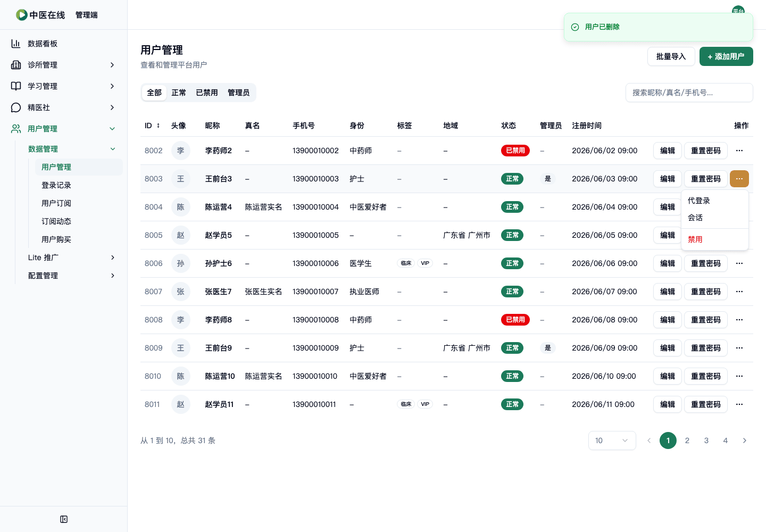Choose 代登录 from the dropdown menu
The height and width of the screenshot is (532, 766).
[715, 201]
